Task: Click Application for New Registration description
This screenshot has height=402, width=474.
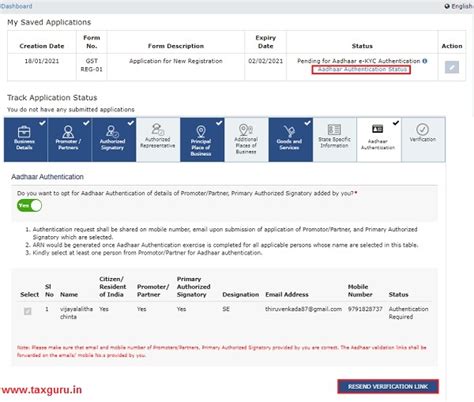Action: coord(176,61)
